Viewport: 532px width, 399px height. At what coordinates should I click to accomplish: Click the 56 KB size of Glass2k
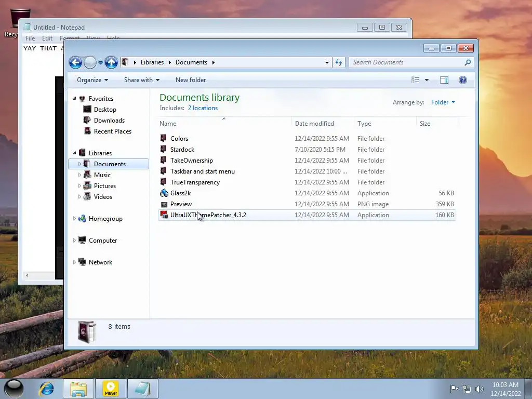pos(446,193)
